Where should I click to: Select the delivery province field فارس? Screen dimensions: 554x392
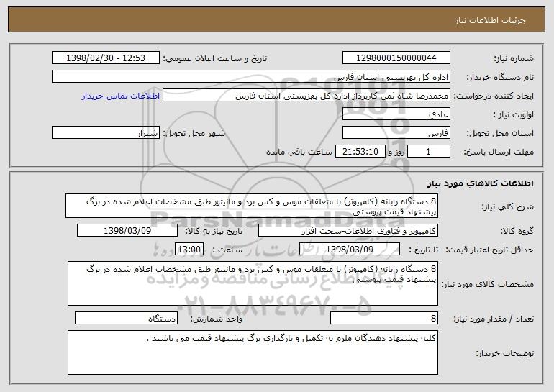pos(396,133)
